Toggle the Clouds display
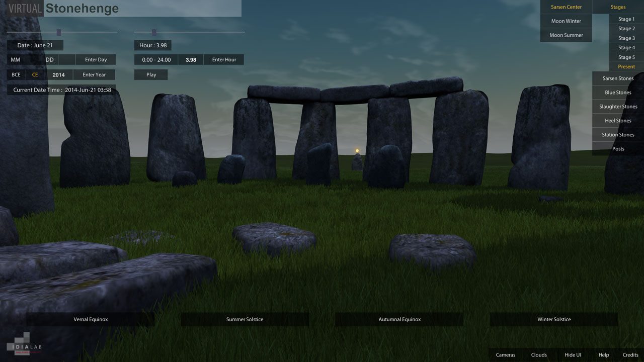This screenshot has height=362, width=644. pos(539,355)
